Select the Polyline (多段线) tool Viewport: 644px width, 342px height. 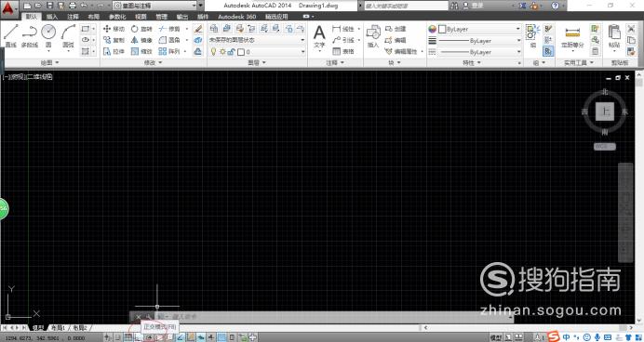pos(29,35)
